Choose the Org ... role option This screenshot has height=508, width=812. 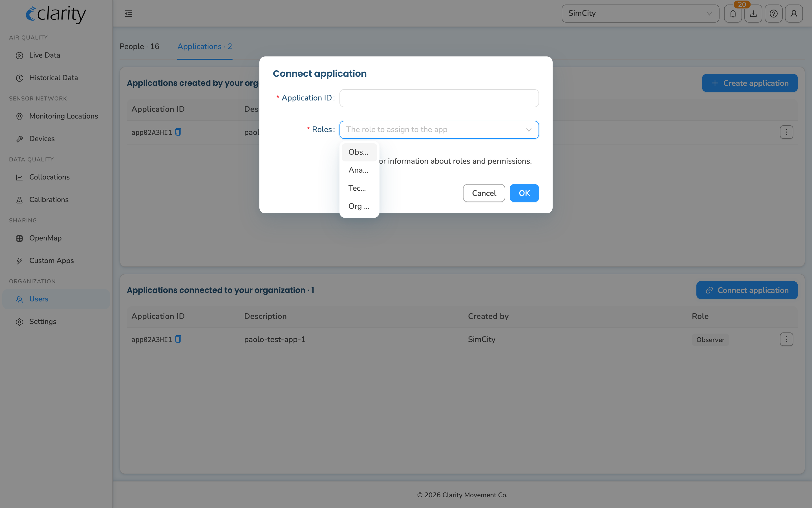[359, 206]
